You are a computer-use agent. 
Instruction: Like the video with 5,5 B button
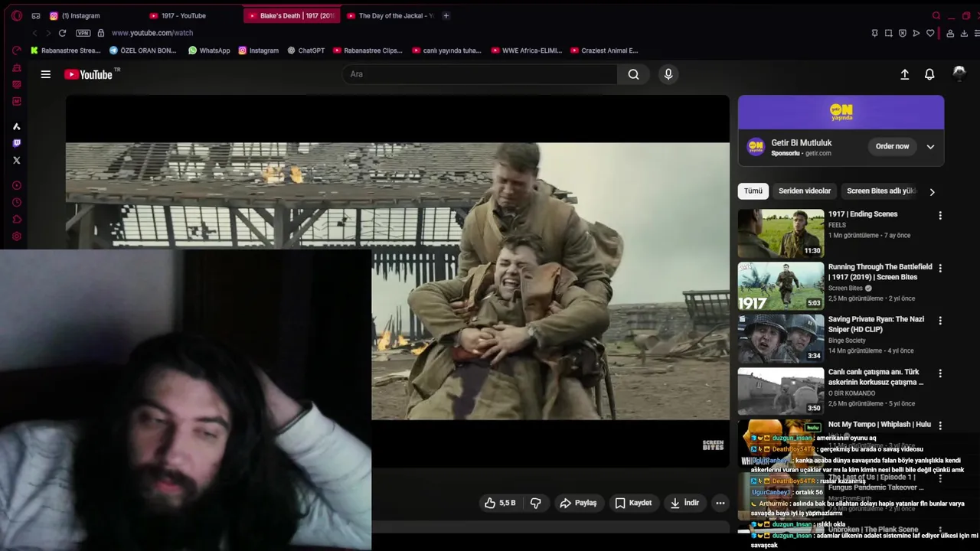pyautogui.click(x=500, y=503)
